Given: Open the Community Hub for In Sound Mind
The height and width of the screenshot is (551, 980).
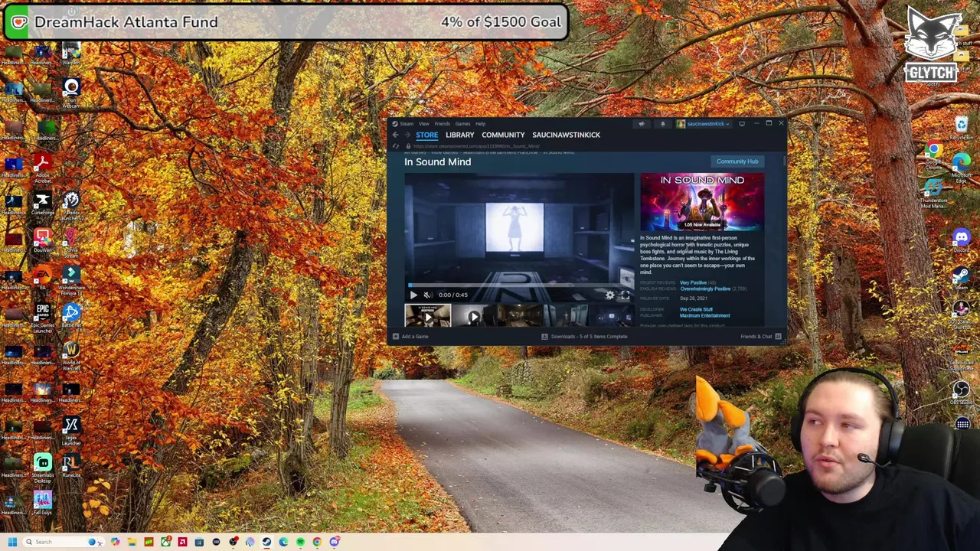Looking at the screenshot, I should click(737, 161).
